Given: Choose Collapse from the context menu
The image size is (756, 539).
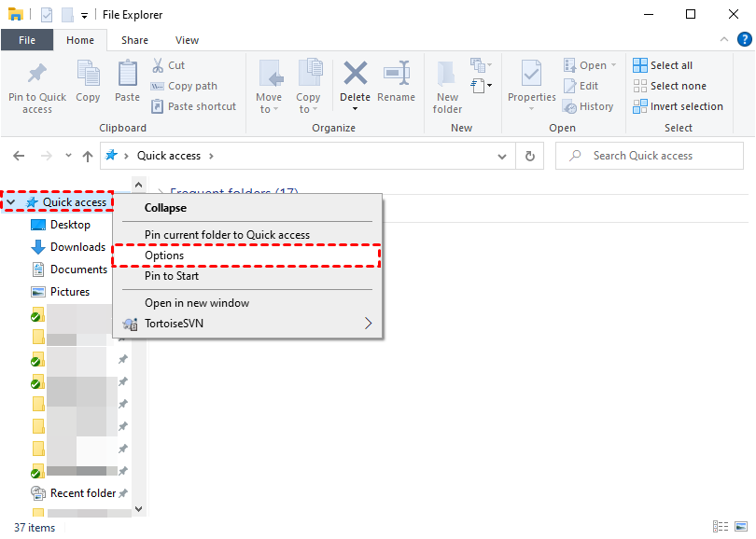Looking at the screenshot, I should 247,208.
